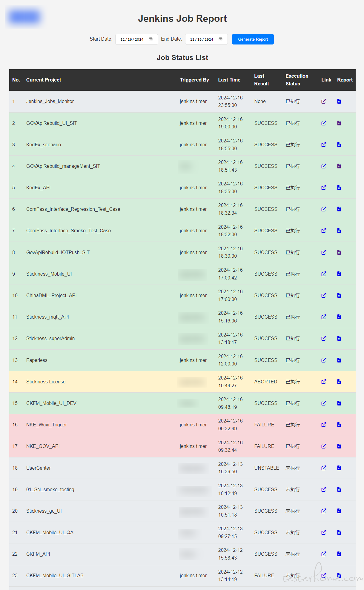364x590 pixels.
Task: Open external link for Stickness_gc_UI
Action: tap(324, 511)
